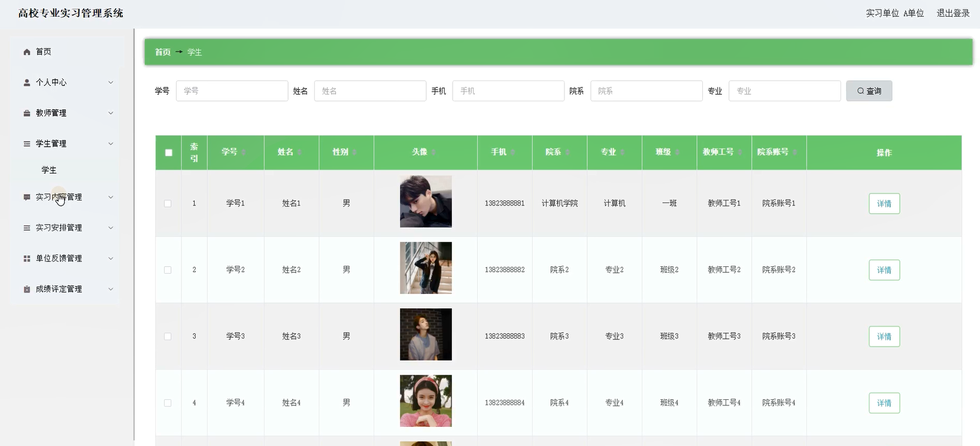Click the list icon for 学生管理
The image size is (980, 446).
[27, 144]
